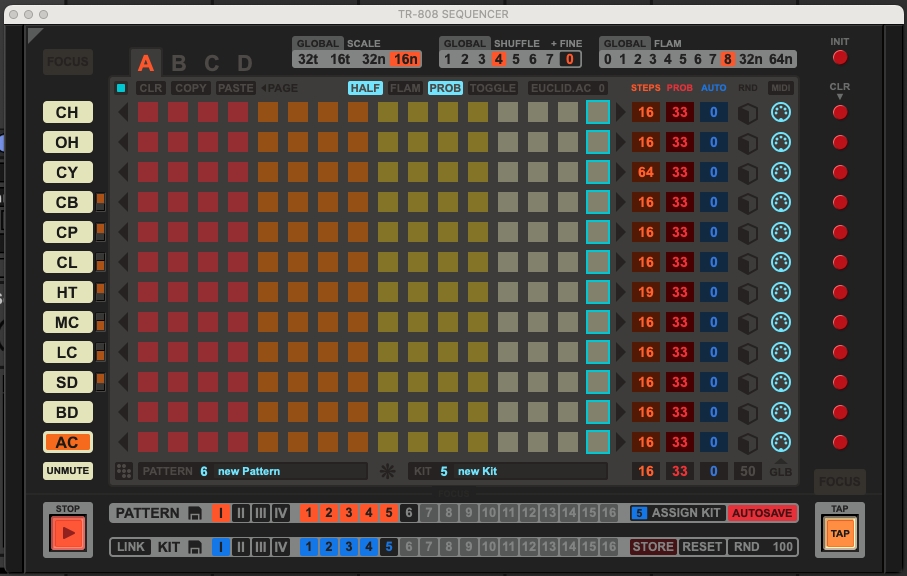Image resolution: width=907 pixels, height=576 pixels.
Task: Open MIDI dial icon for OH row
Action: 781,142
